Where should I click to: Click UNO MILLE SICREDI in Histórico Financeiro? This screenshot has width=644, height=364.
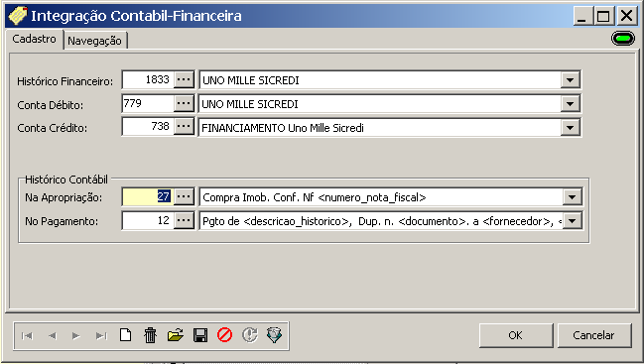click(x=251, y=80)
